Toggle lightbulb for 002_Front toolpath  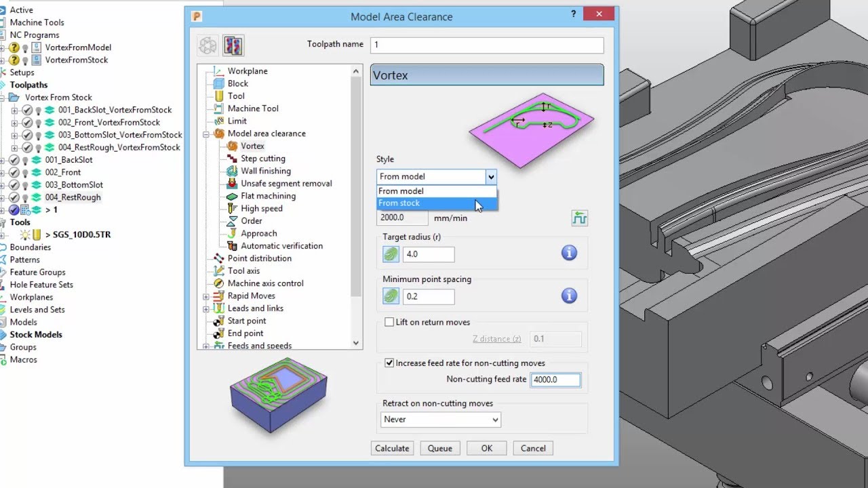pos(26,173)
